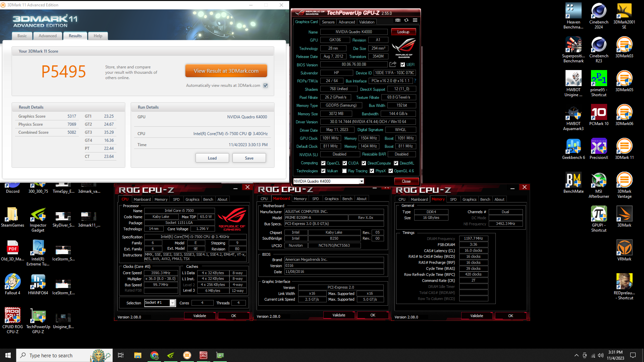Click Lookup button in GPU-Z
The width and height of the screenshot is (644, 362).
(404, 32)
